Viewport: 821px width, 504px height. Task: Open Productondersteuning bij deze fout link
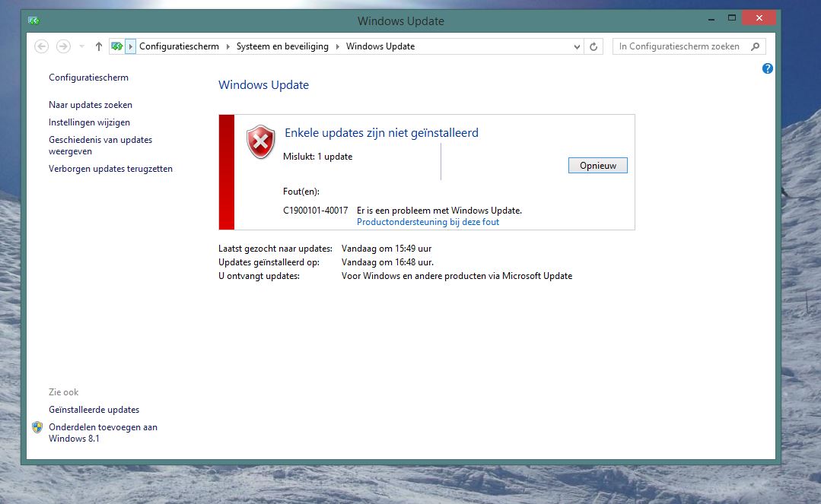pos(428,222)
